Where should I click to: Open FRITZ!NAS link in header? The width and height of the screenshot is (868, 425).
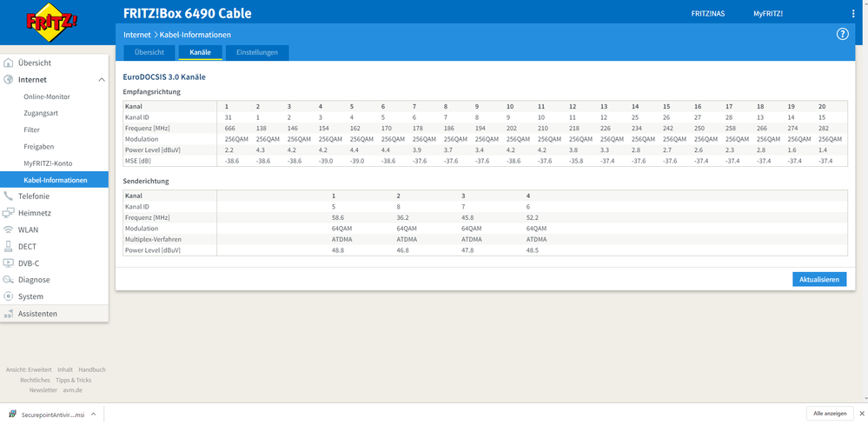(x=708, y=14)
